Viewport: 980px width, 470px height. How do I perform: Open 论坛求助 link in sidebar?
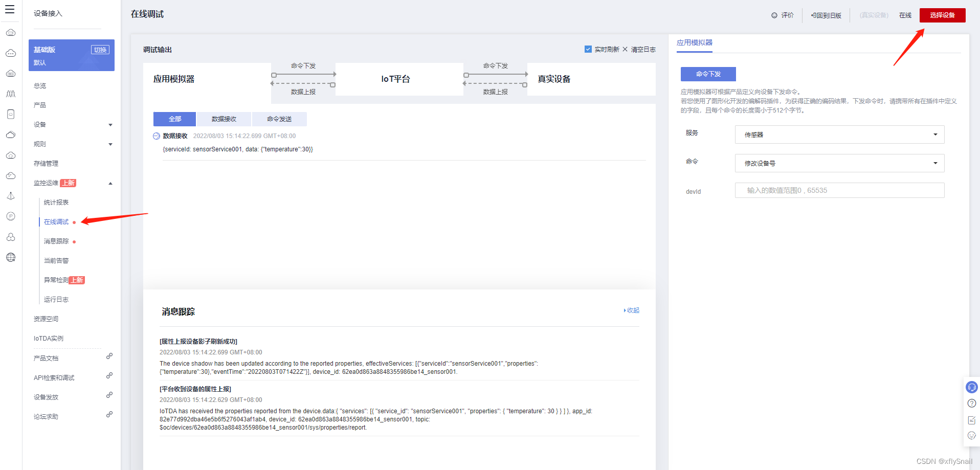[46, 417]
